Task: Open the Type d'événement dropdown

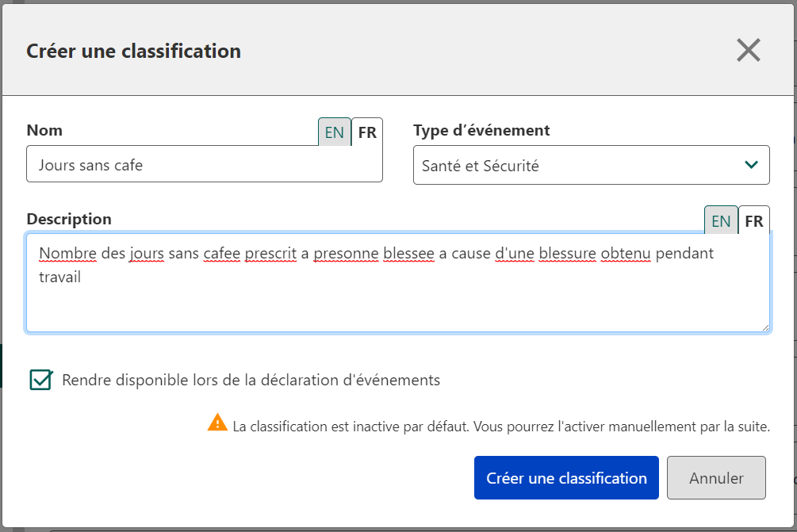Action: tap(591, 166)
